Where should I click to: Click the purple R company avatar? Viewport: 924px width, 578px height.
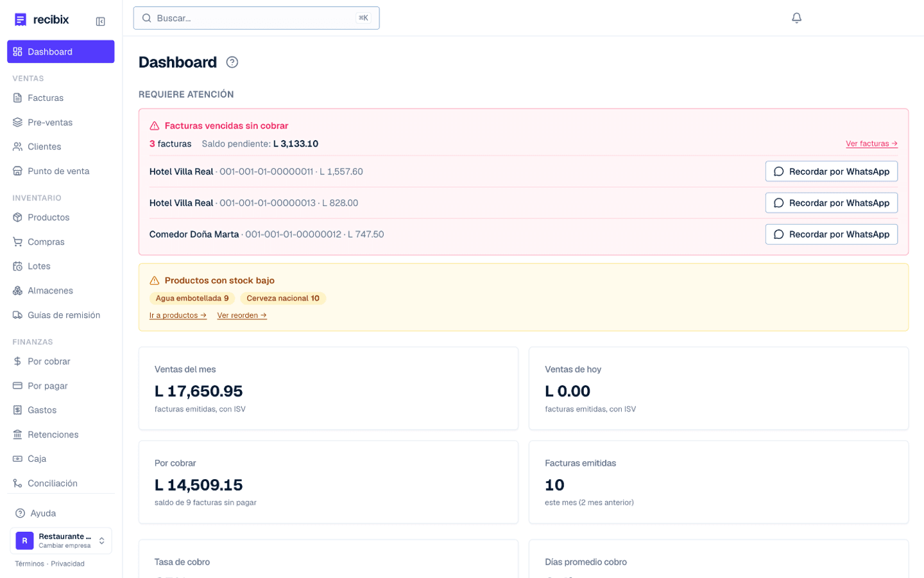click(24, 541)
